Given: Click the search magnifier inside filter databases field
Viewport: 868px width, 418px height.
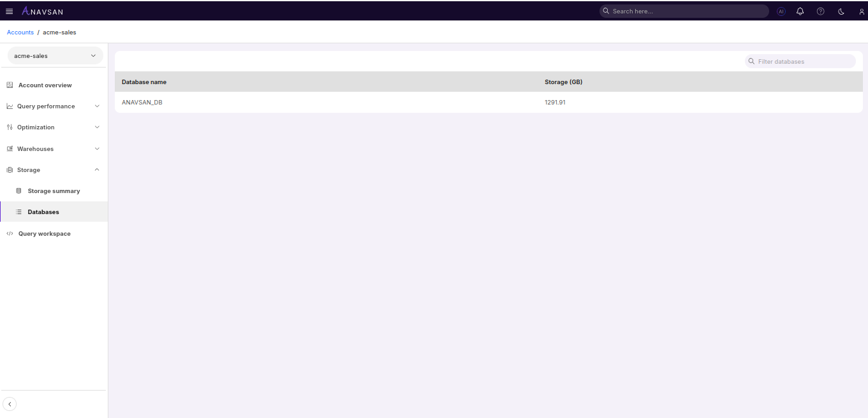Looking at the screenshot, I should coord(751,61).
